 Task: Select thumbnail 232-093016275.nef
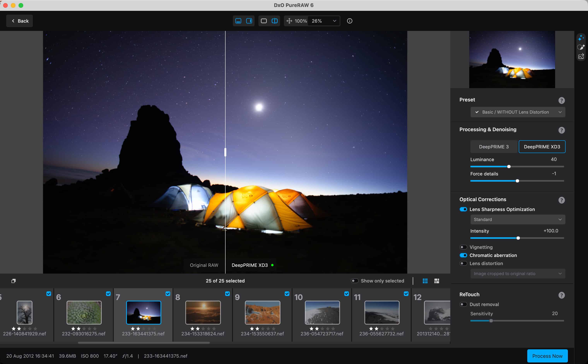pyautogui.click(x=84, y=312)
